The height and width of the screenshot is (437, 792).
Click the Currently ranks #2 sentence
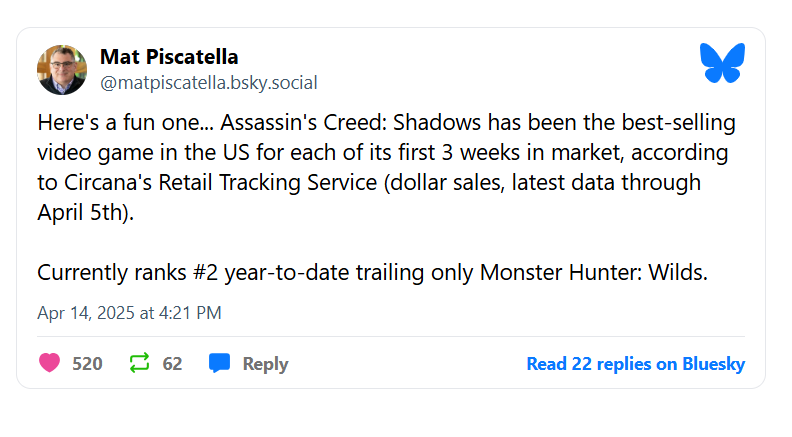pos(372,273)
